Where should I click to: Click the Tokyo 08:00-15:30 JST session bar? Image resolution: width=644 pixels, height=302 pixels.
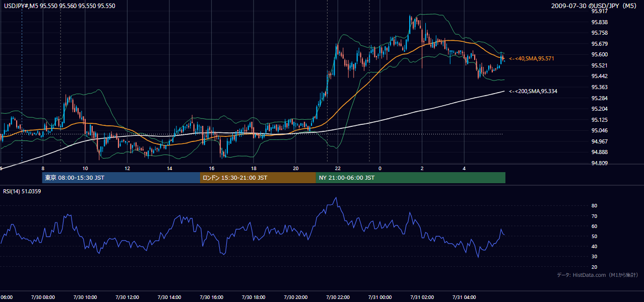coord(121,178)
